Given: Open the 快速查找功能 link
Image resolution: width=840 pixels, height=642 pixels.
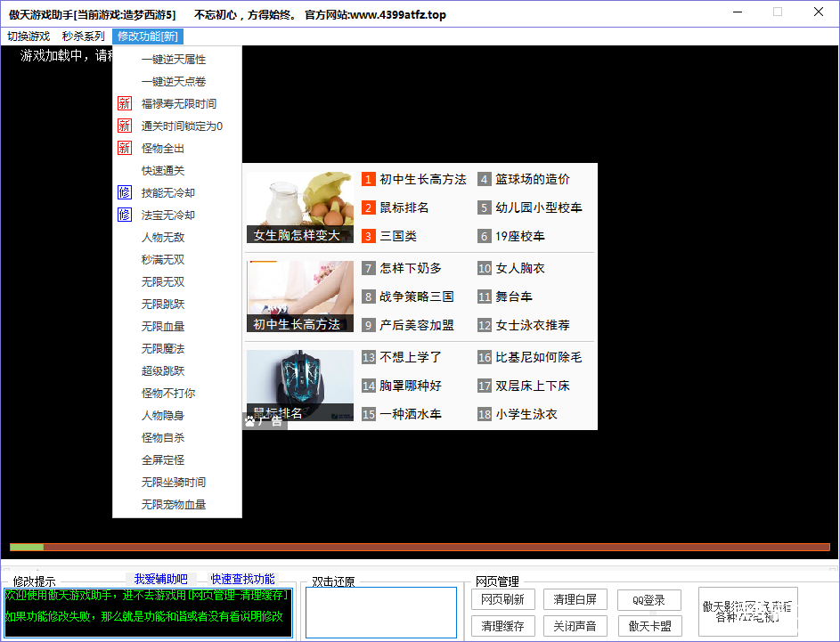Looking at the screenshot, I should [242, 579].
